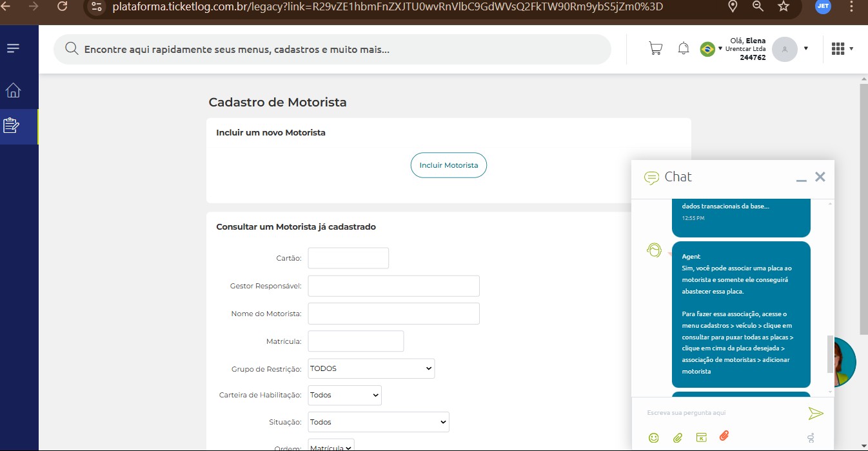This screenshot has height=451, width=868.
Task: Open the cadastros clipboard sidebar item
Action: pyautogui.click(x=12, y=125)
